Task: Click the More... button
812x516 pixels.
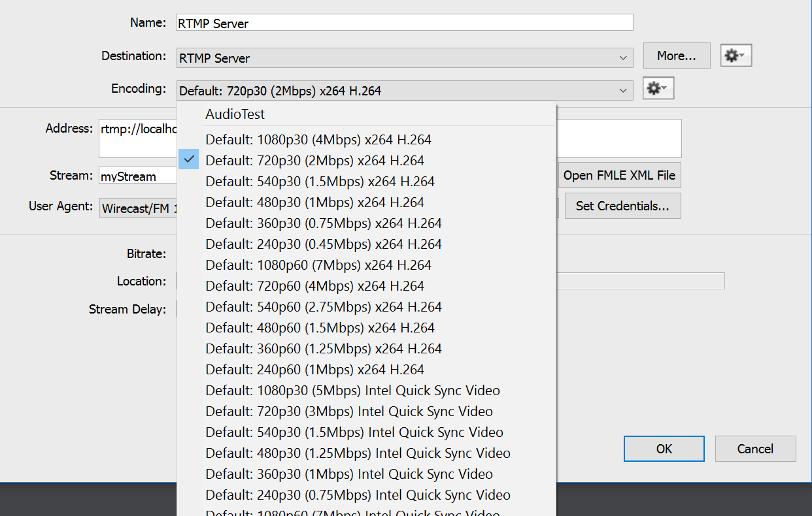Action: tap(676, 56)
